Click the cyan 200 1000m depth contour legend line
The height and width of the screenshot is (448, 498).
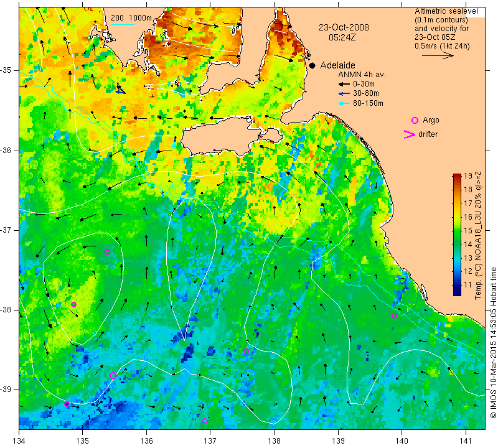click(123, 24)
